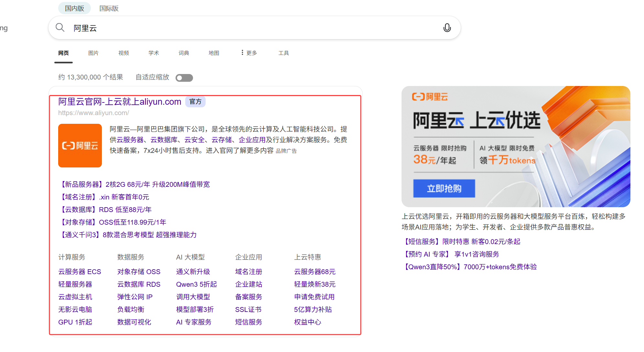Click the search magnifier icon
The width and height of the screenshot is (644, 352).
click(x=60, y=27)
